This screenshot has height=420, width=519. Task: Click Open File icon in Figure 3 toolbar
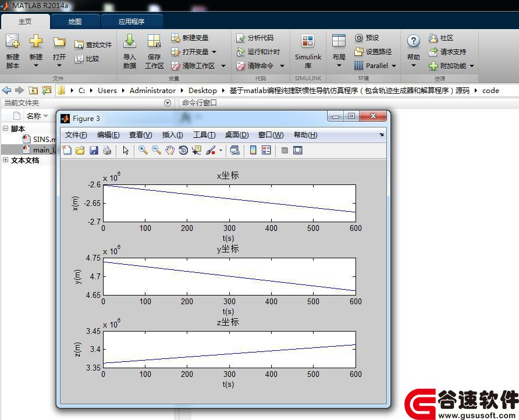coord(80,150)
